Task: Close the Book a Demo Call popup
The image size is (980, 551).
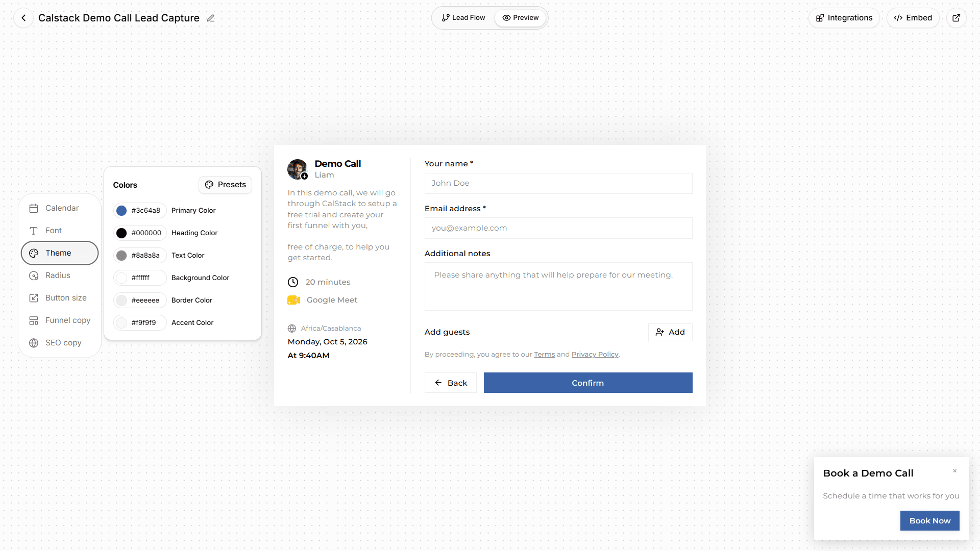Action: tap(954, 471)
